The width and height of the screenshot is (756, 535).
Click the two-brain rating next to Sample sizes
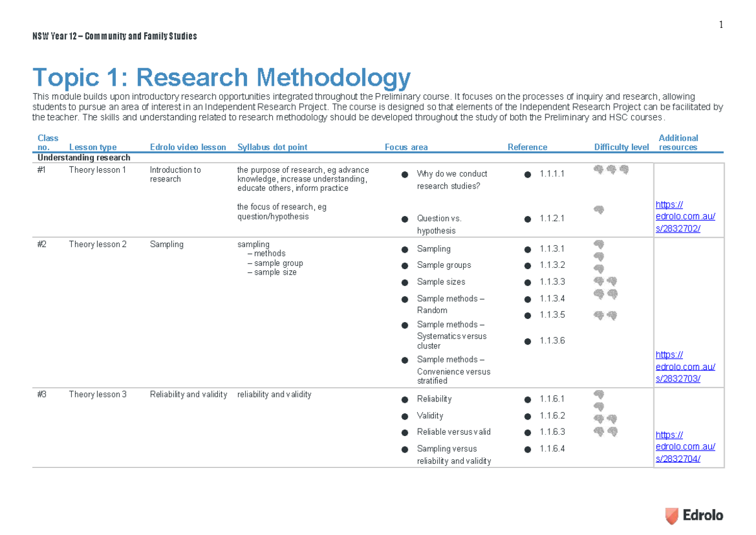pos(605,281)
